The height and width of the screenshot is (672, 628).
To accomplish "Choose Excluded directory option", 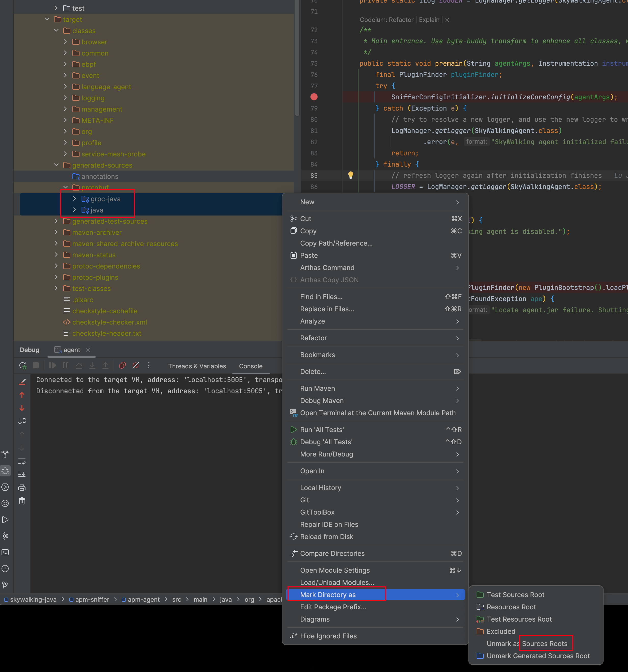I will click(x=536, y=631).
